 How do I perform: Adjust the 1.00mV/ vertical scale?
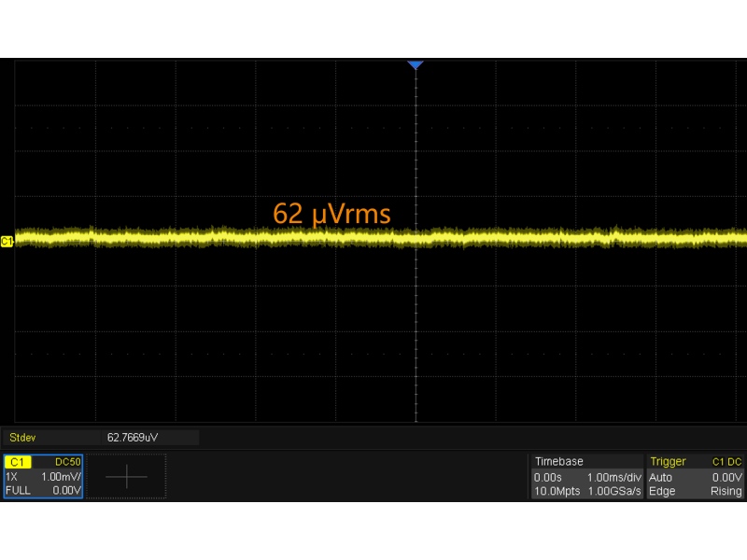[62, 476]
